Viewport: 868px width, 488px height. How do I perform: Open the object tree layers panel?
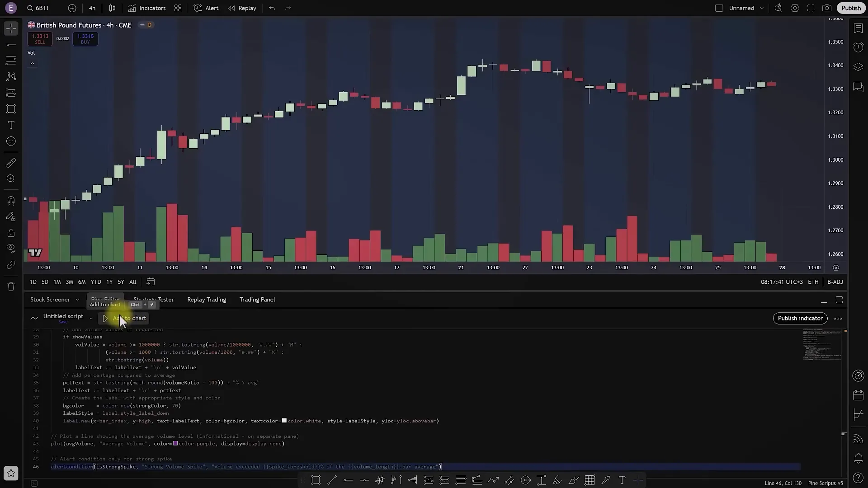point(858,67)
